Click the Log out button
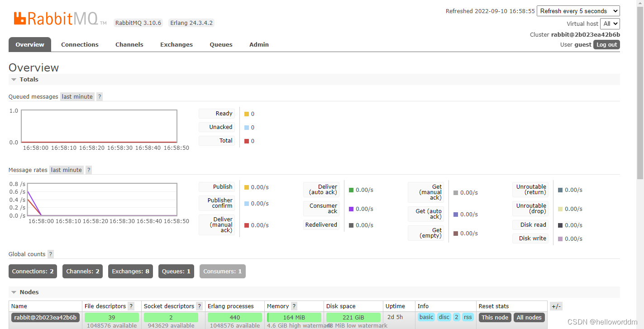This screenshot has height=329, width=644. pos(606,44)
